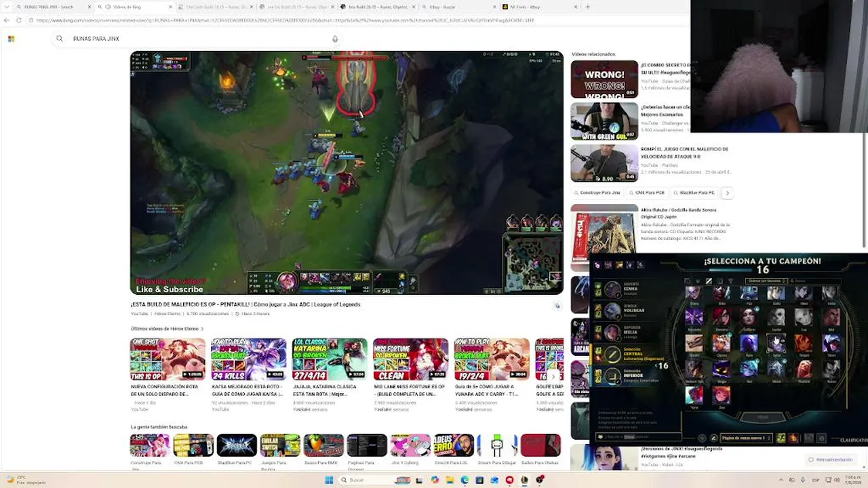Expand 'Últimos videos de Héroe Eterno' chevron
The image size is (868, 488).
click(202, 329)
